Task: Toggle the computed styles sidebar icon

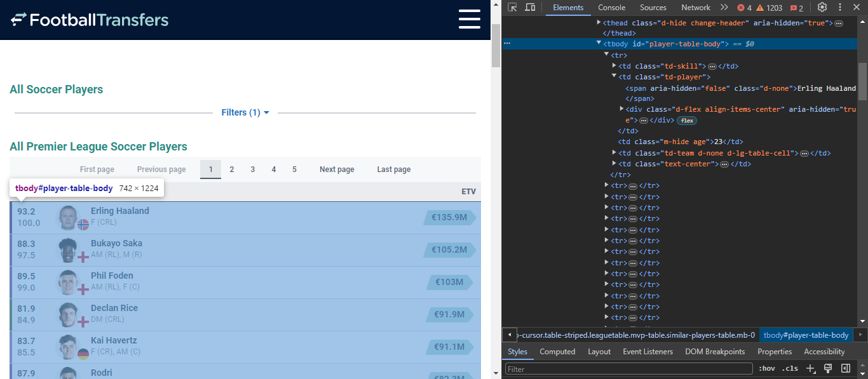Action: tap(846, 368)
